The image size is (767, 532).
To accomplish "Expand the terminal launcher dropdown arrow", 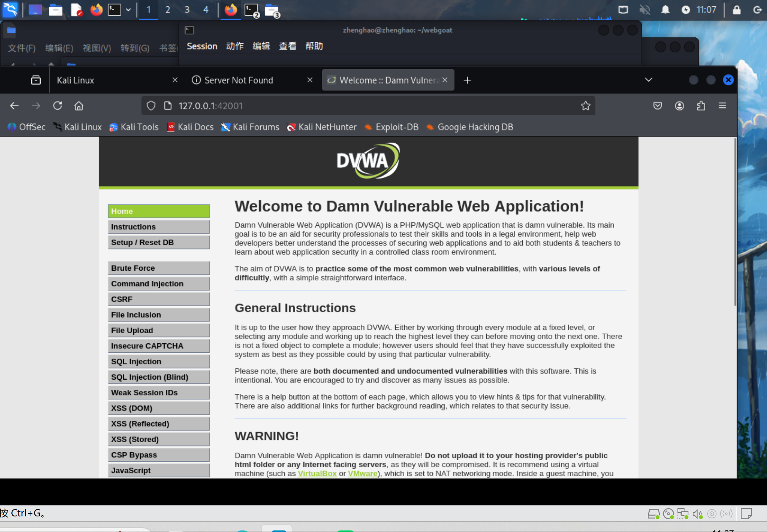I will click(128, 10).
